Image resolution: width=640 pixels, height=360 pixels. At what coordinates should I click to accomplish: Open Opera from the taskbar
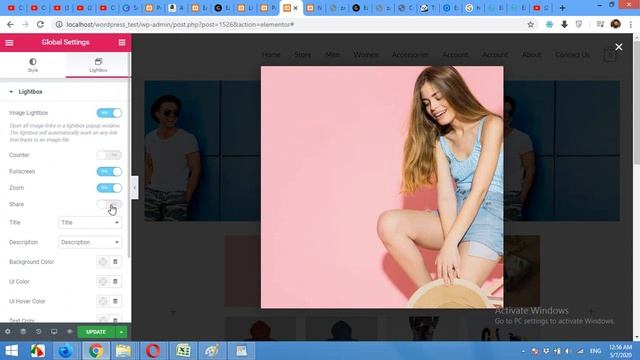pyautogui.click(x=153, y=351)
